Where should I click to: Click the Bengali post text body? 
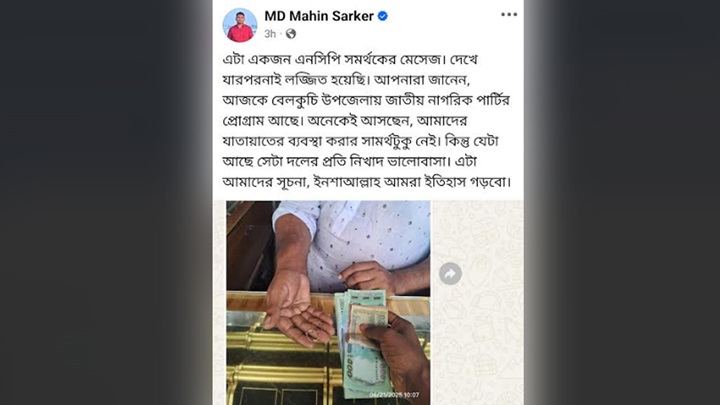click(366, 121)
